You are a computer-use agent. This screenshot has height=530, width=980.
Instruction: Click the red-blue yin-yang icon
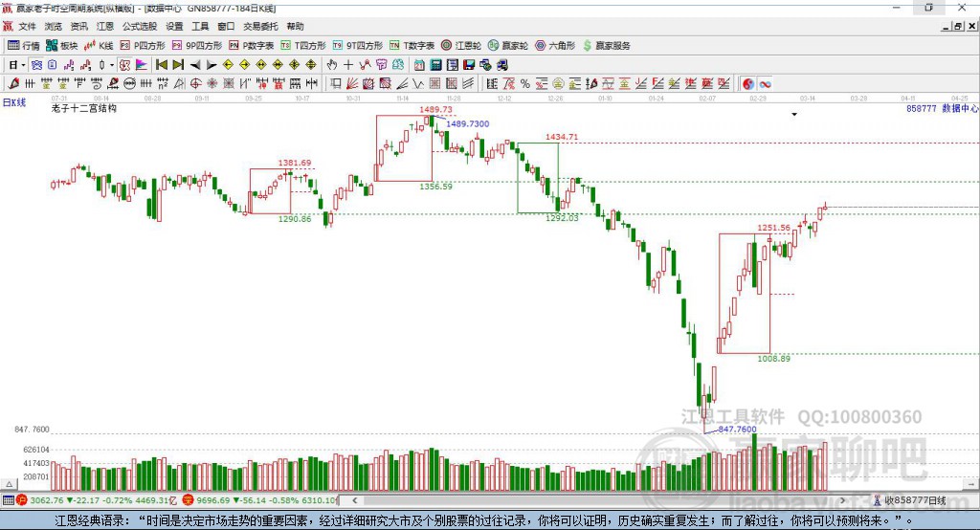tap(748, 84)
